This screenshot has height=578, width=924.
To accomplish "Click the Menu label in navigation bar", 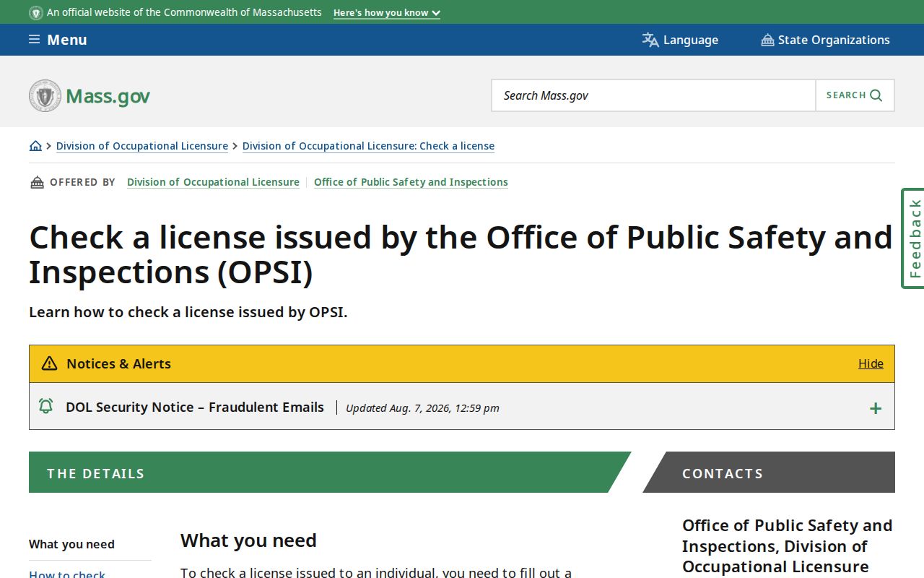I will click(67, 40).
